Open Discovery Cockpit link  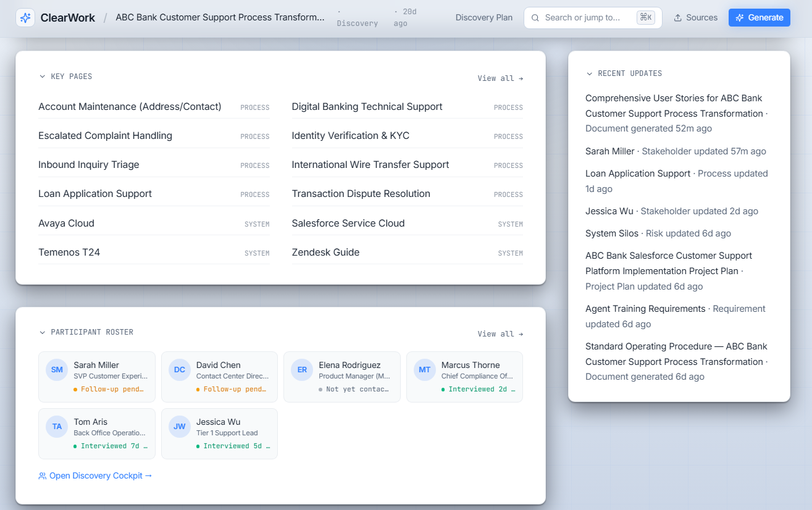click(x=95, y=476)
